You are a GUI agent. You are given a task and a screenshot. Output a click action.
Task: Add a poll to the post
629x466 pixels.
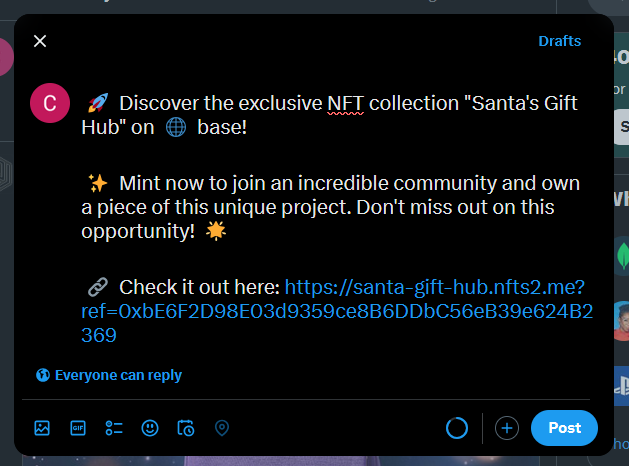[x=114, y=428]
